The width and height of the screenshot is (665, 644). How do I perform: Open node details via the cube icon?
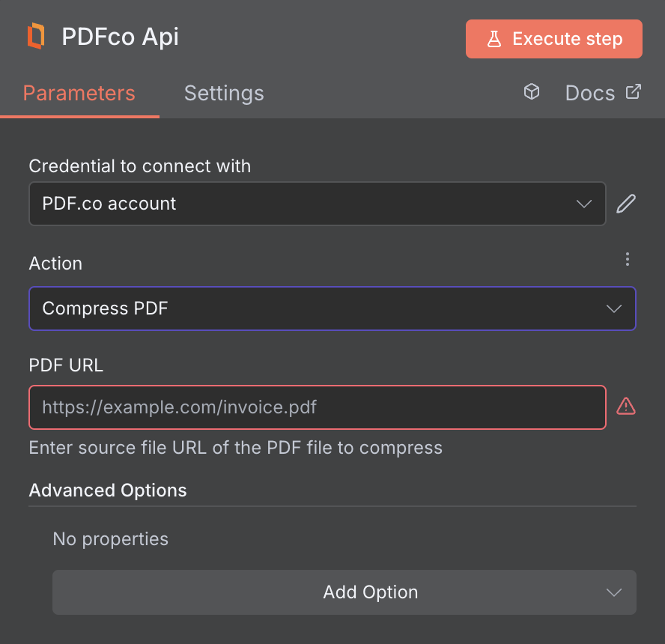532,91
